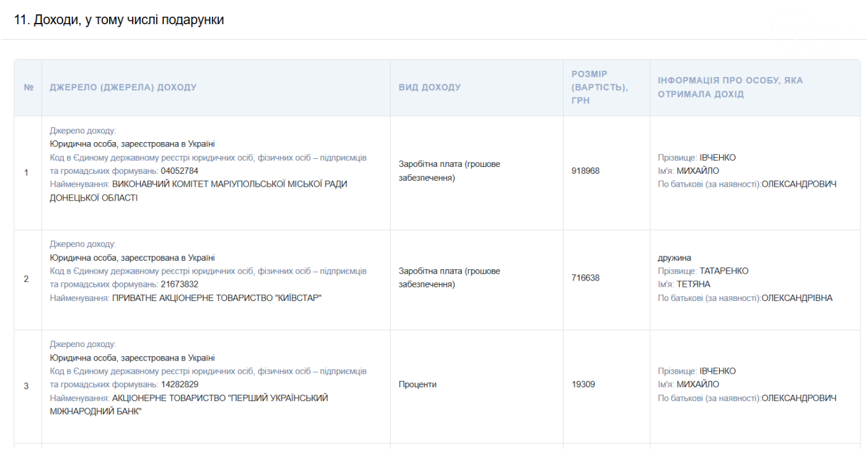The width and height of the screenshot is (868, 450).
Task: Select the surname ТАТАРЕНКО
Action: 724,271
